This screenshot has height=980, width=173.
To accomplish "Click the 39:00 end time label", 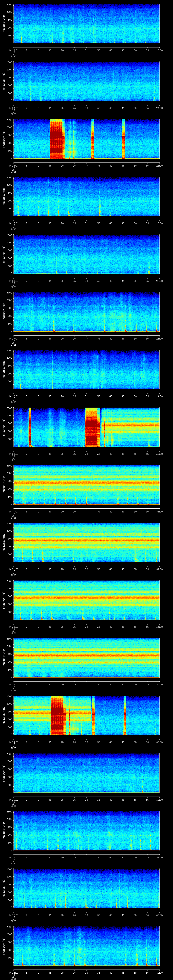I will coord(159,972).
